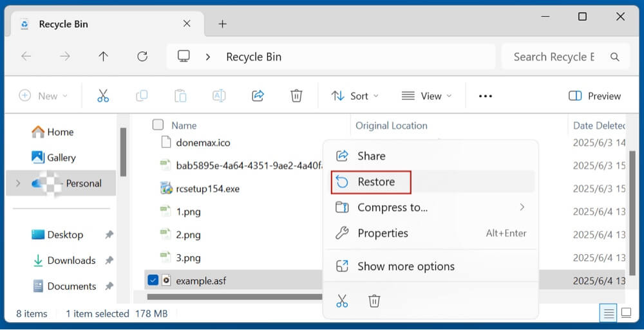Image resolution: width=644 pixels, height=330 pixels.
Task: Open Downloads in the sidebar
Action: (71, 261)
